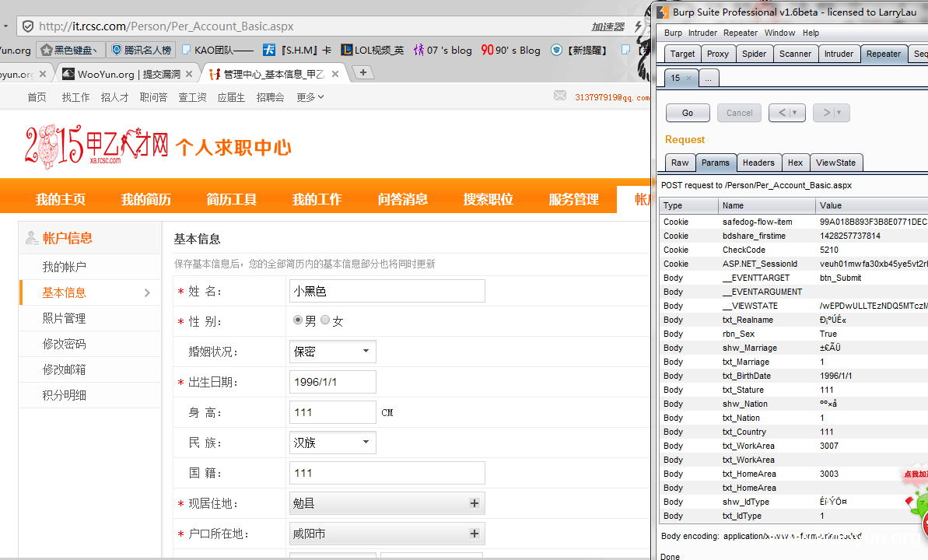The width and height of the screenshot is (928, 560).
Task: Open the S.H.M 卡 bookmark
Action: click(x=297, y=51)
